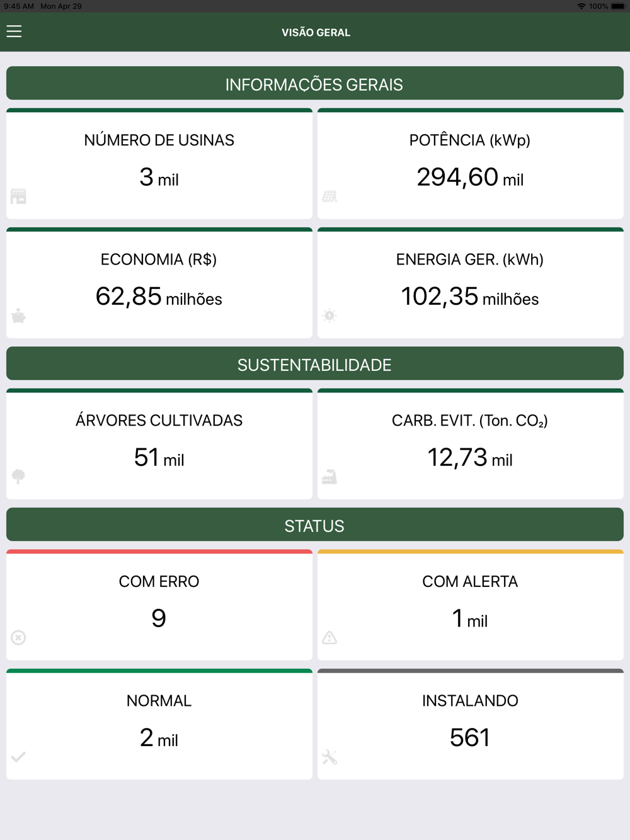630x840 pixels.
Task: Click the warning triangle alert icon
Action: click(x=329, y=638)
